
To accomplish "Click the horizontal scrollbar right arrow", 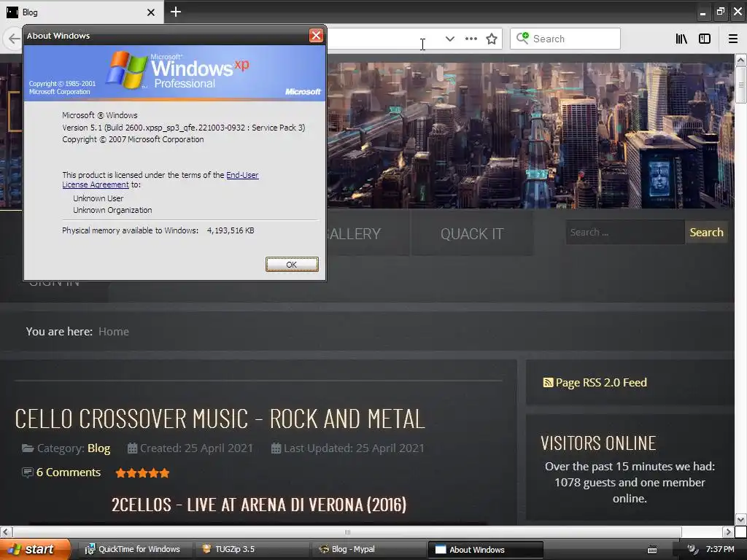I will (728, 532).
